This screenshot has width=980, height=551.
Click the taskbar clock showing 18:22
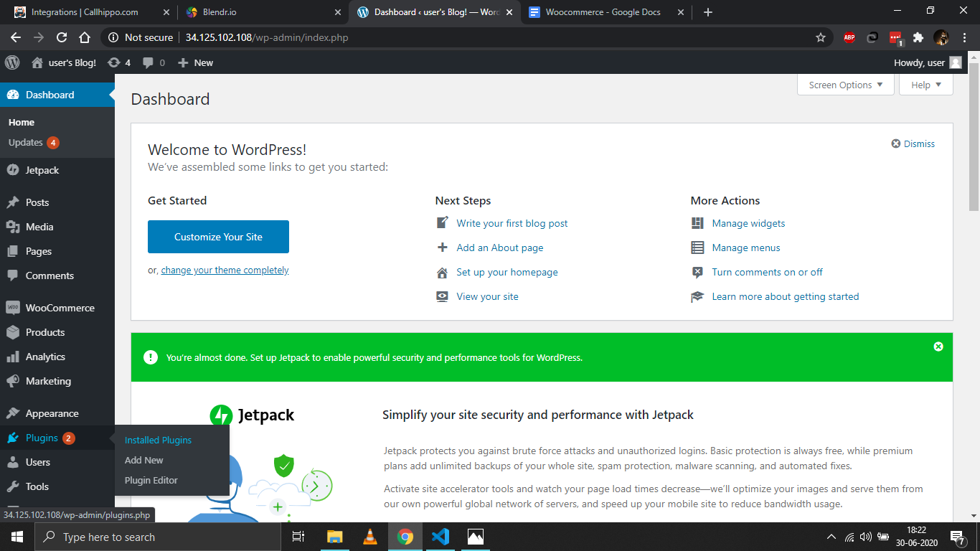(916, 537)
